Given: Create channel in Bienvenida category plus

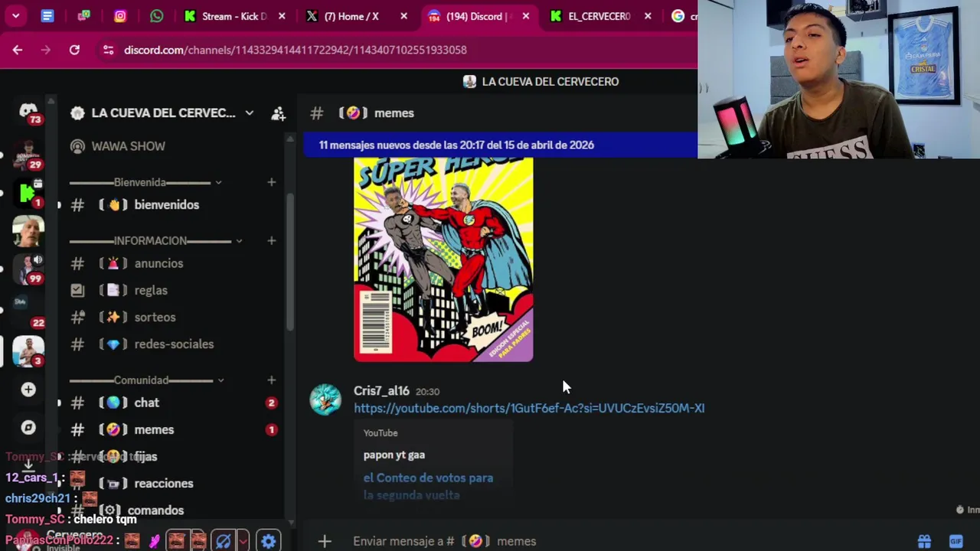Looking at the screenshot, I should point(271,182).
